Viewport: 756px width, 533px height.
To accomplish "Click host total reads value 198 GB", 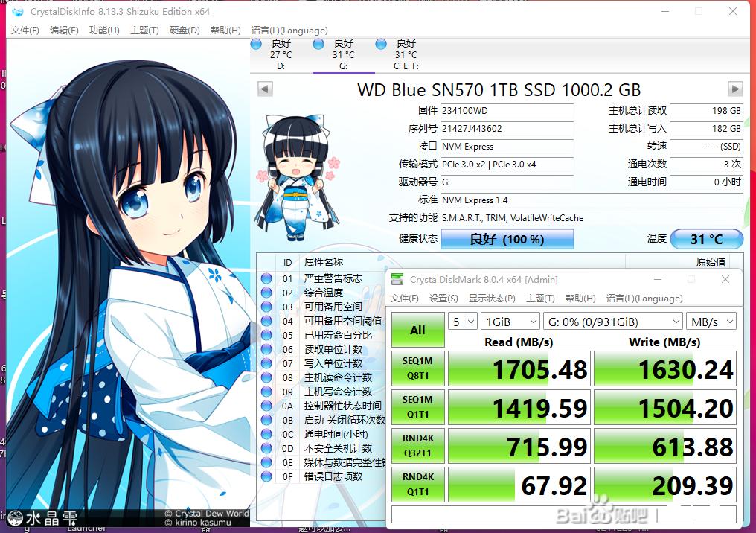I will coord(706,111).
